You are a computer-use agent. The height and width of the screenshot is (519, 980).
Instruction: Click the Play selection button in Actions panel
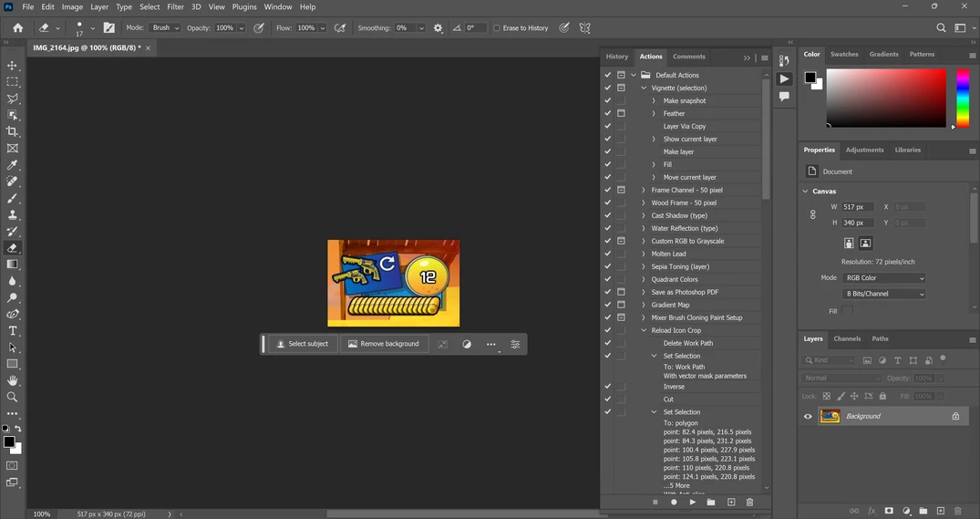point(693,502)
